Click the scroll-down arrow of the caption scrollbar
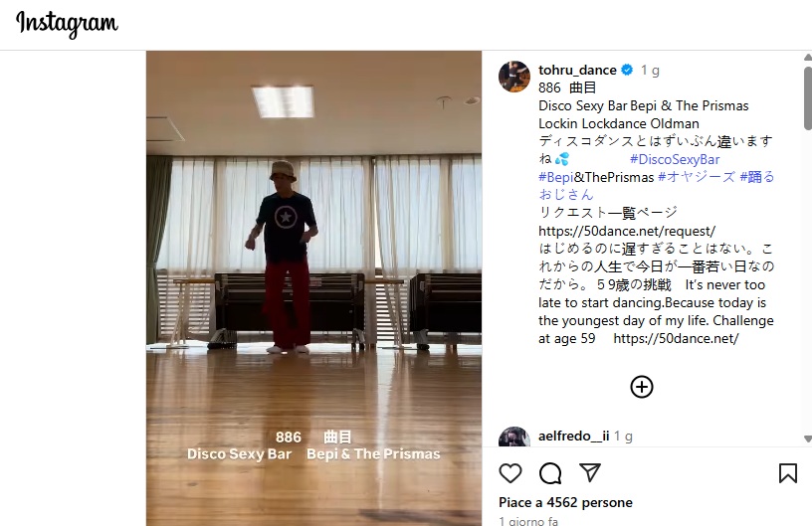Image resolution: width=812 pixels, height=526 pixels. point(807,438)
